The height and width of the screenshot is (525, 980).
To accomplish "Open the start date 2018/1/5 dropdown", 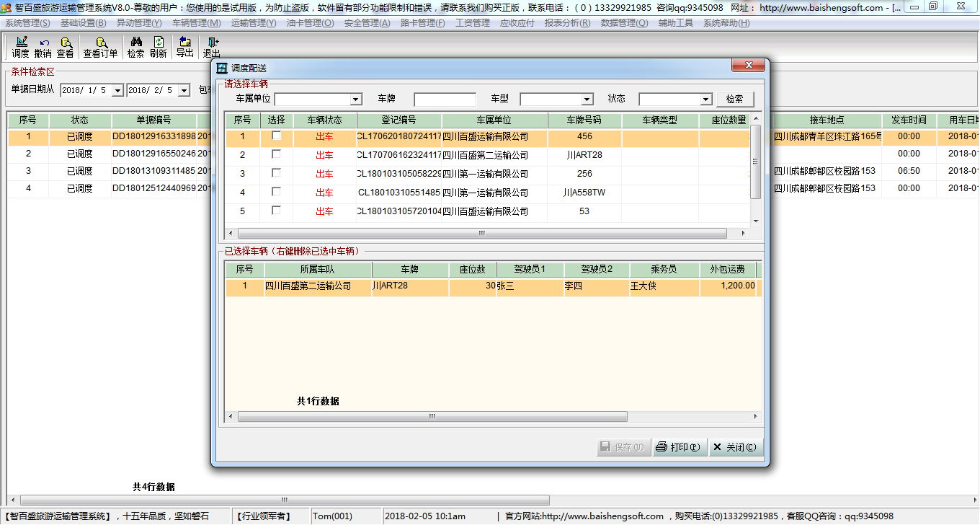I will click(117, 90).
